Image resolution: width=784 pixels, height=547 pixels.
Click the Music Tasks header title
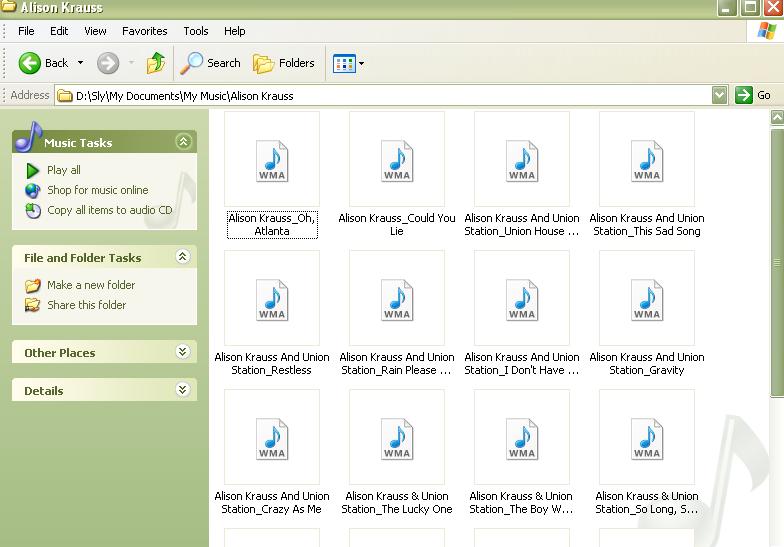tap(78, 143)
